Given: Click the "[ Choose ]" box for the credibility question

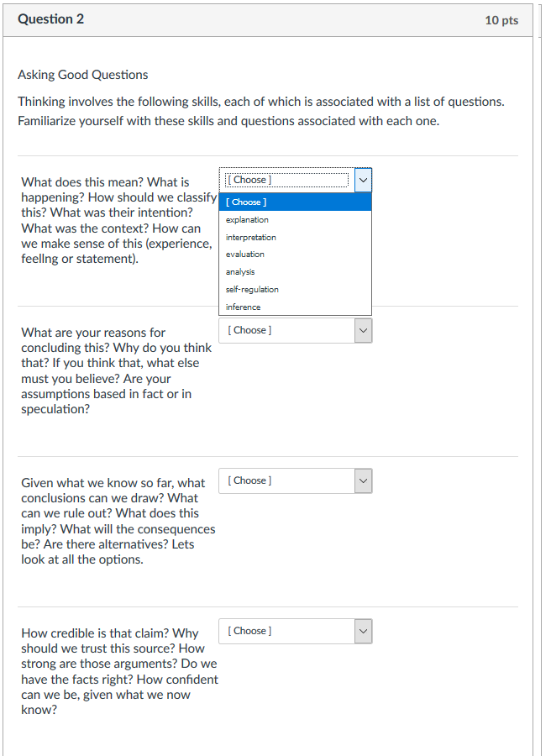Looking at the screenshot, I should click(286, 631).
